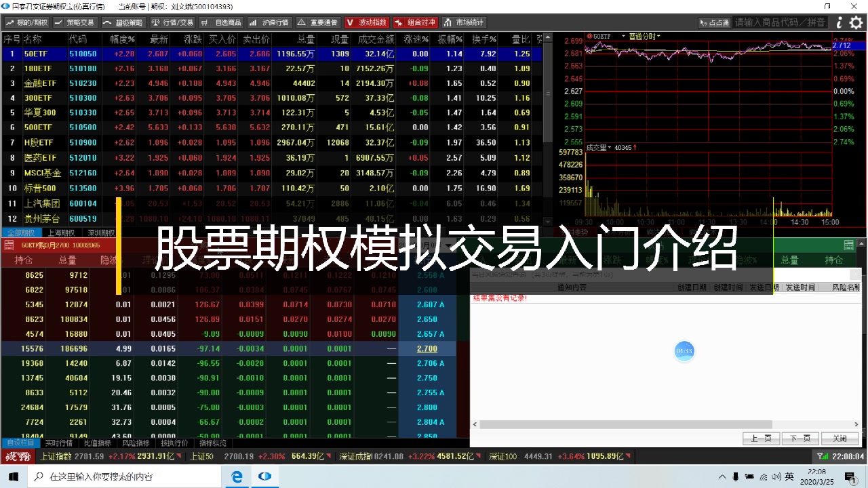
Task: Sort quote table by 总量 column
Action: pyautogui.click(x=306, y=39)
